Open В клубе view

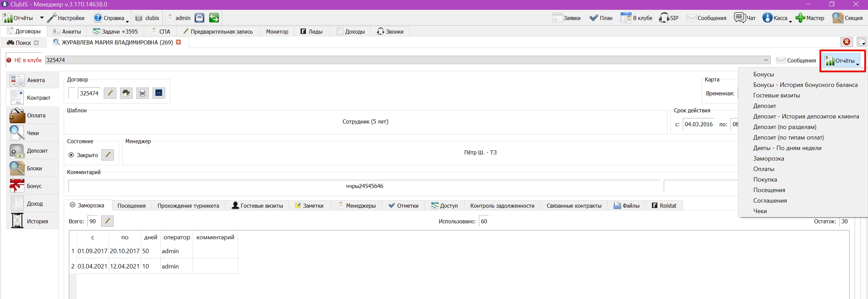(636, 18)
